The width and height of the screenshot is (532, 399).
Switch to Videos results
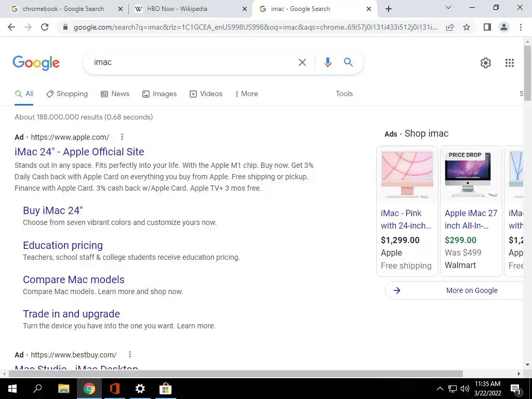(x=206, y=94)
